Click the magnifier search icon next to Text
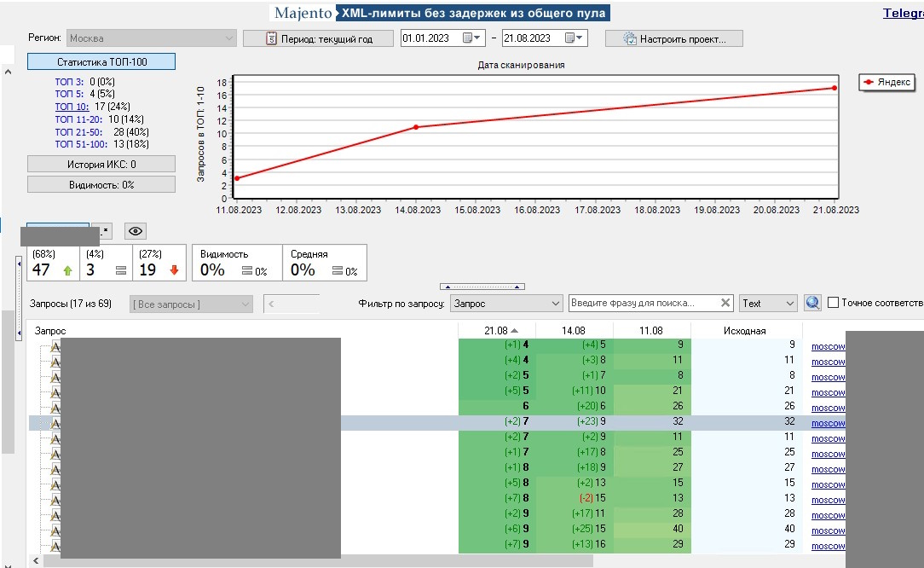Image resolution: width=924 pixels, height=568 pixels. [x=812, y=303]
